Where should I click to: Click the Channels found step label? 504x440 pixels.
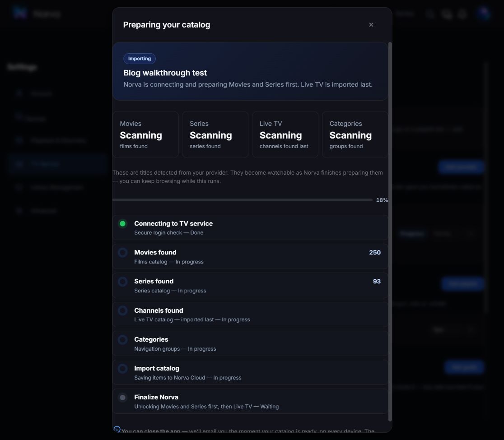(159, 310)
